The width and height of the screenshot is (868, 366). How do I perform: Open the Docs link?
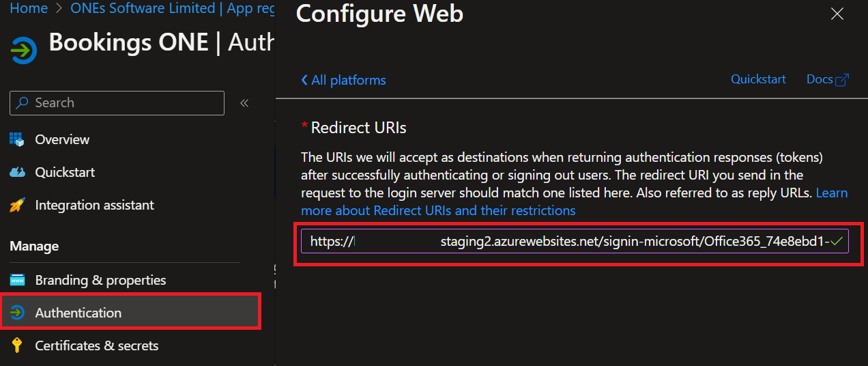[x=820, y=79]
